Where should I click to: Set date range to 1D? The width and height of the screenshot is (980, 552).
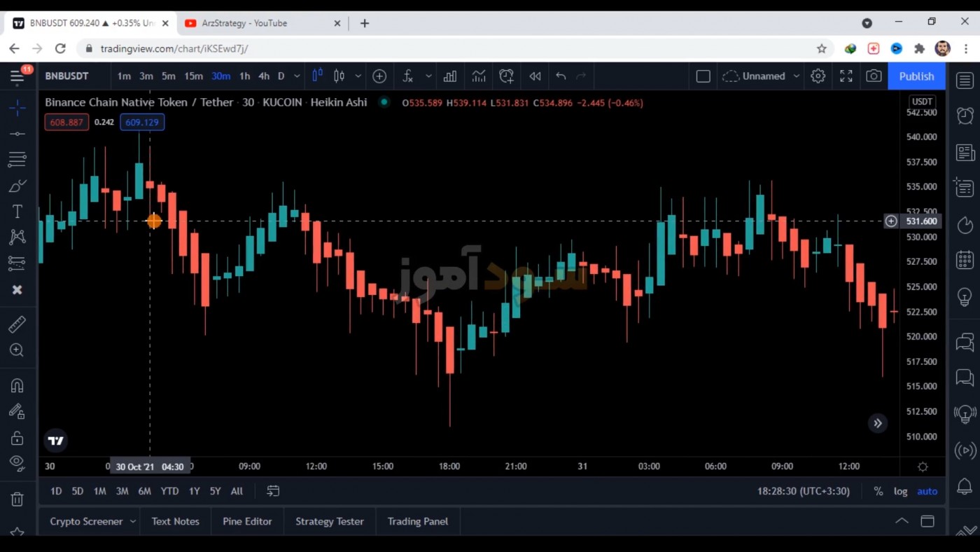56,491
